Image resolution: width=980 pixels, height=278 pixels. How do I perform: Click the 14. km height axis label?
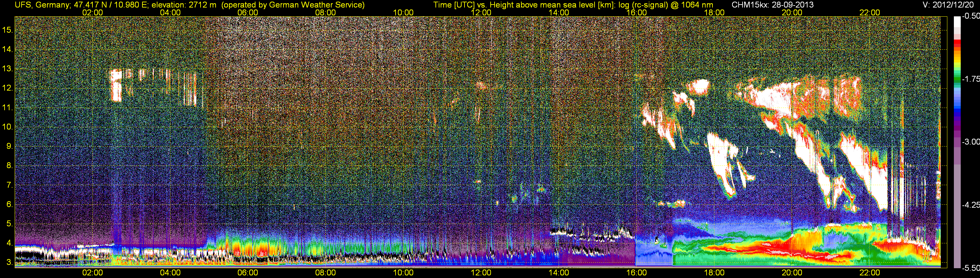7,49
